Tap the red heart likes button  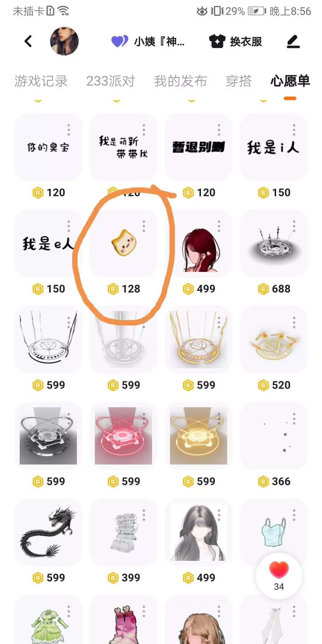[x=279, y=576]
